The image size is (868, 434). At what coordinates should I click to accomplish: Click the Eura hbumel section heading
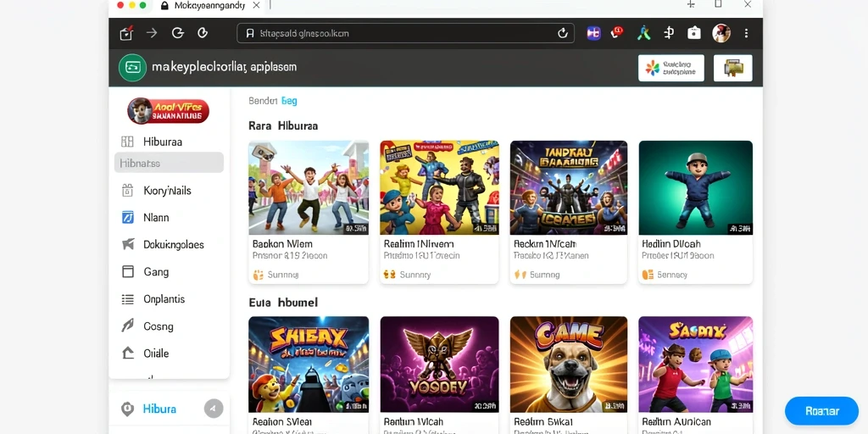283,303
